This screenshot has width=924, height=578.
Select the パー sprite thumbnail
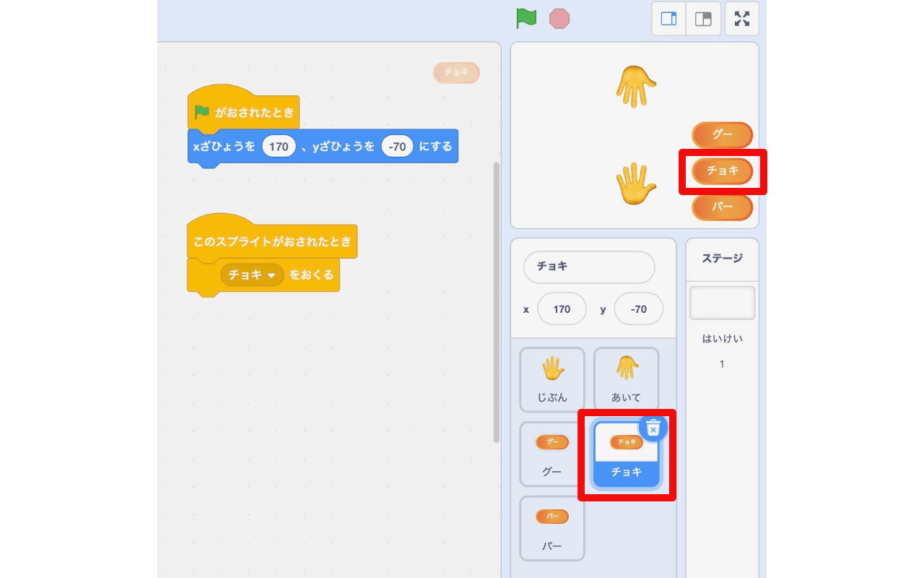click(552, 529)
